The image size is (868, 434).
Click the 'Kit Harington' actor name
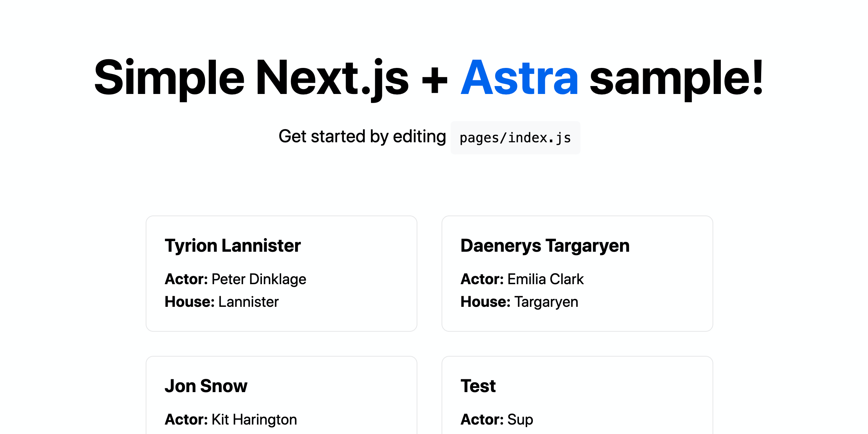click(254, 420)
